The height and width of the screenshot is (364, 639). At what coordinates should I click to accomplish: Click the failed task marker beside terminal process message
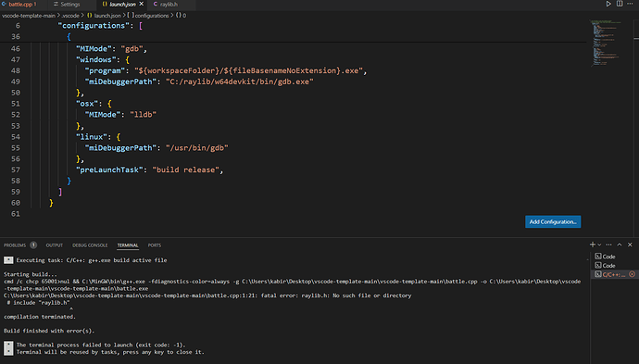coord(8,348)
